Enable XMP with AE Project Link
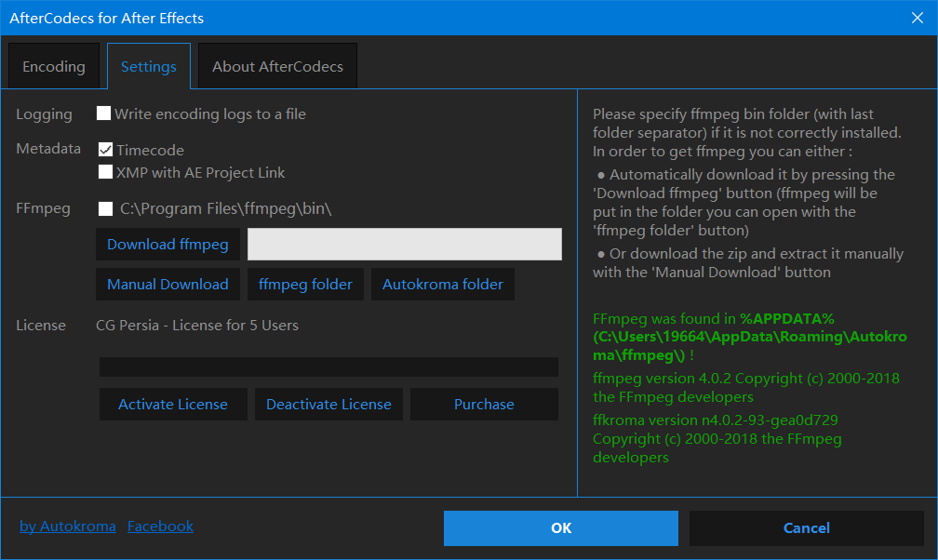This screenshot has width=938, height=560. tap(105, 172)
